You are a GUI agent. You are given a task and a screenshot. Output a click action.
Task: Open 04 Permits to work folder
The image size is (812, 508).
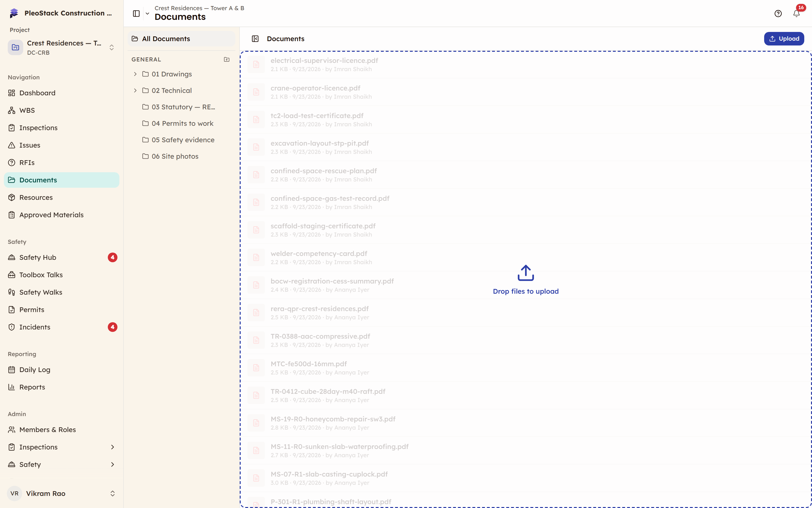(181, 123)
